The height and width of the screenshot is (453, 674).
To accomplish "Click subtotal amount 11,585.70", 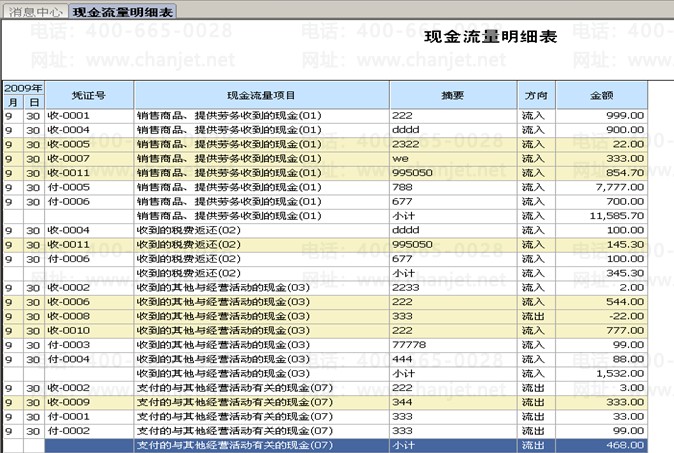I will tap(601, 216).
